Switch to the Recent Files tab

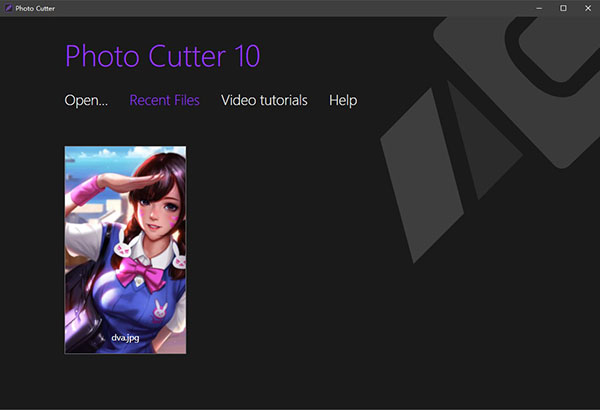coord(164,100)
